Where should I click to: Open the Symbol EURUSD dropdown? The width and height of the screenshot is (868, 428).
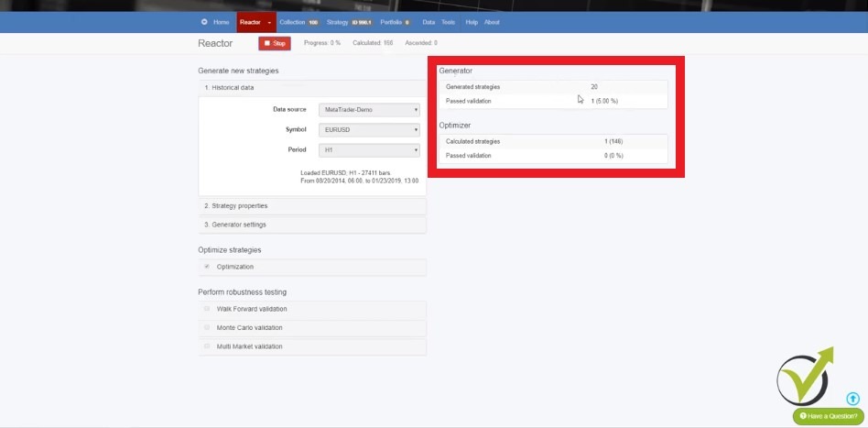(x=369, y=130)
